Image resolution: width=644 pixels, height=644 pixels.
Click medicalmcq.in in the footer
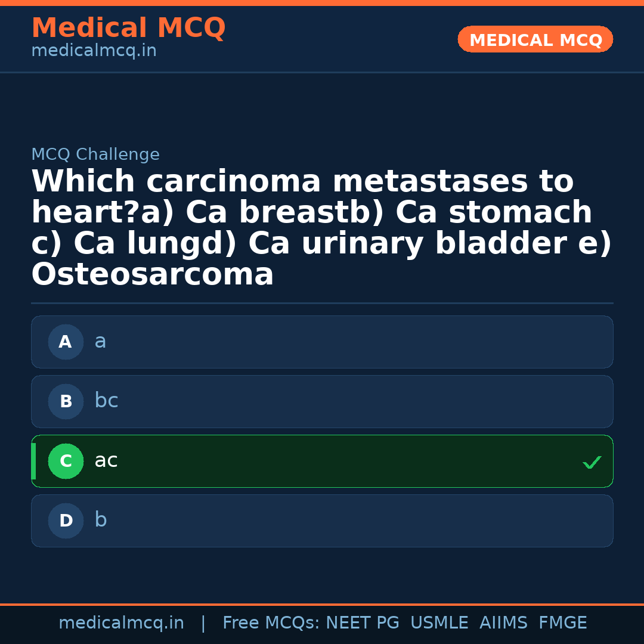[x=122, y=622]
